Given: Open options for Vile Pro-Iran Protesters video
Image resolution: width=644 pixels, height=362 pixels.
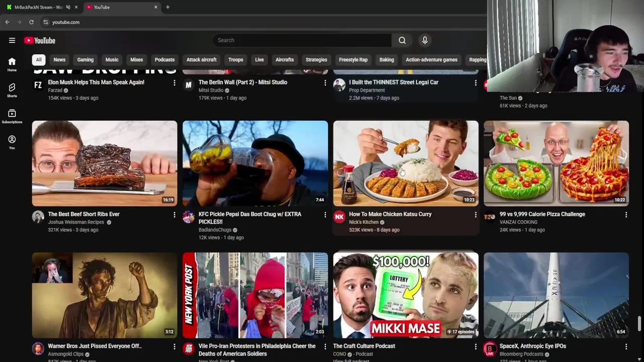Looking at the screenshot, I should click(325, 346).
